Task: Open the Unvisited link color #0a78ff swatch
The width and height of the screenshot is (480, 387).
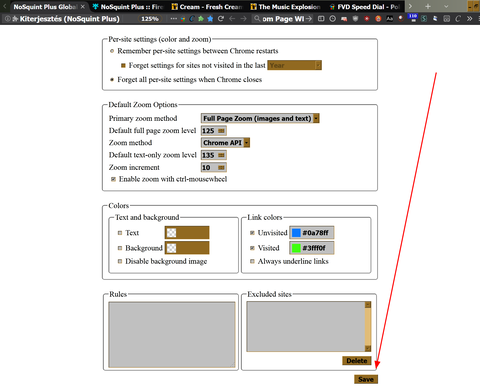Action: [312, 233]
